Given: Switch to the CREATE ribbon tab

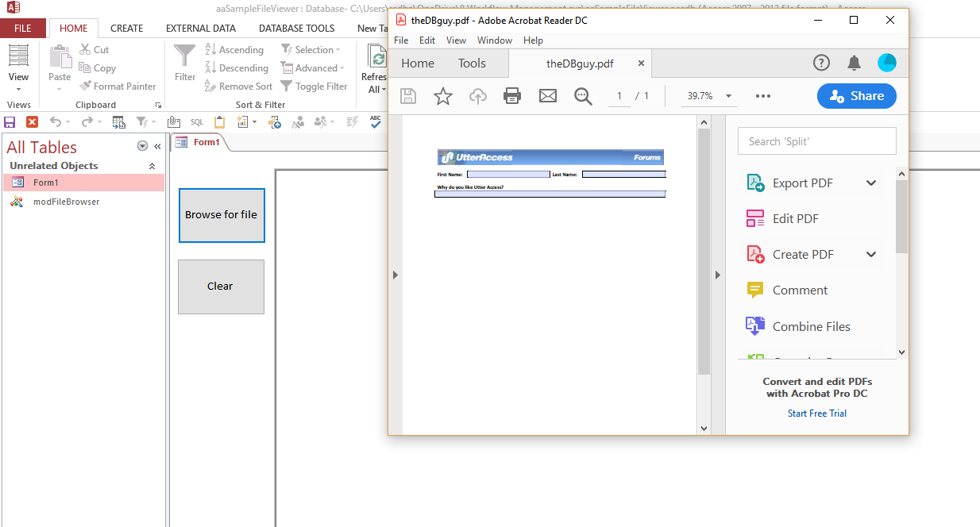Looking at the screenshot, I should (x=127, y=28).
